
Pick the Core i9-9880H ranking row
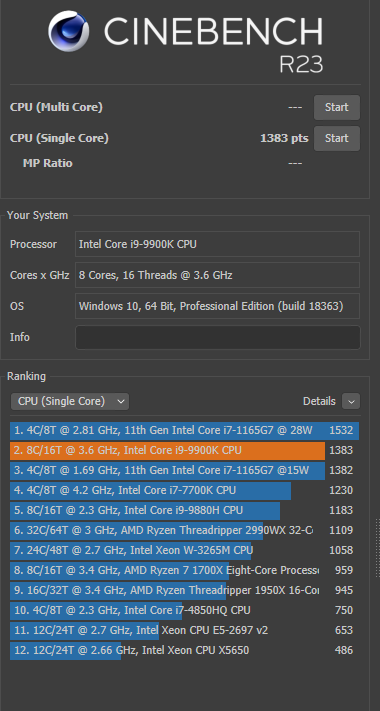185,510
